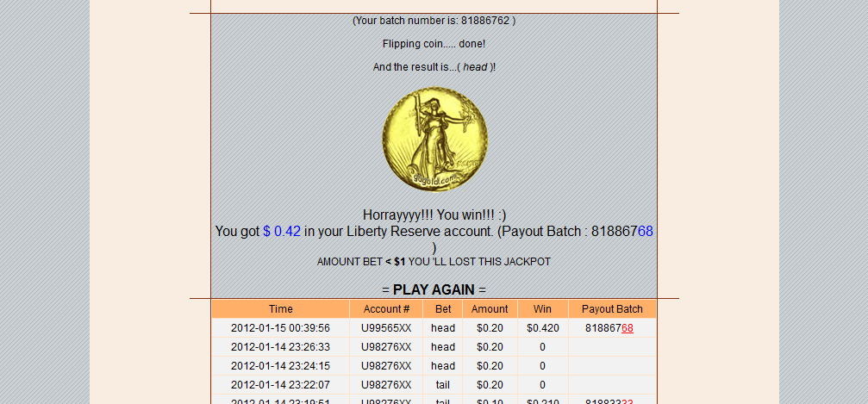This screenshot has height=404, width=868.
Task: Click the Horrayyyy!!! You win!!! message
Action: [x=434, y=214]
